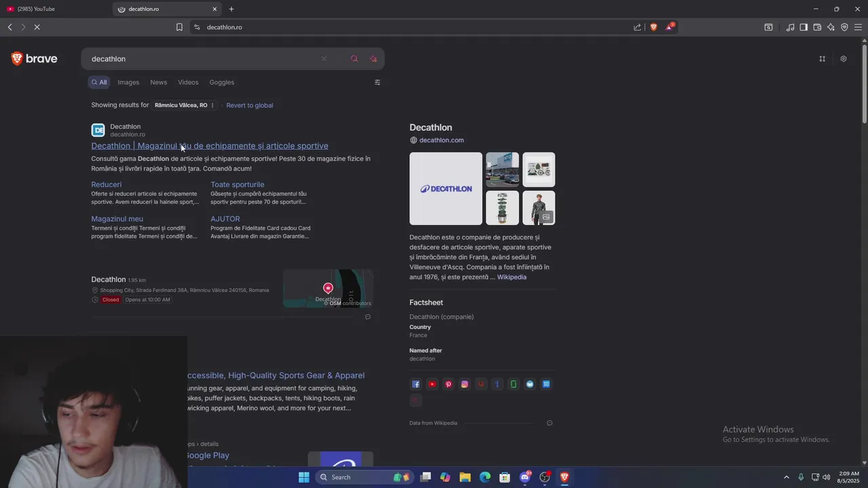Viewport: 868px width, 488px height.
Task: Open Brave Rewards triangle icon with notification badge
Action: pos(670,27)
